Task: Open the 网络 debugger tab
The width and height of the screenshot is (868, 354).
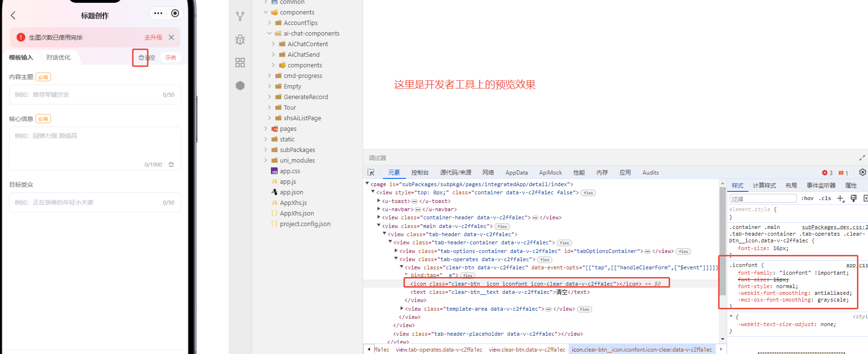Action: pos(488,173)
